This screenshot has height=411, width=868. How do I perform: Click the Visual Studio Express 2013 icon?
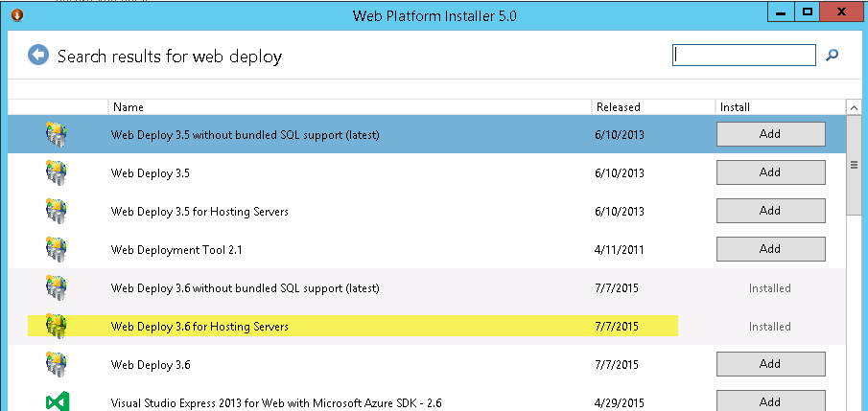tap(57, 402)
